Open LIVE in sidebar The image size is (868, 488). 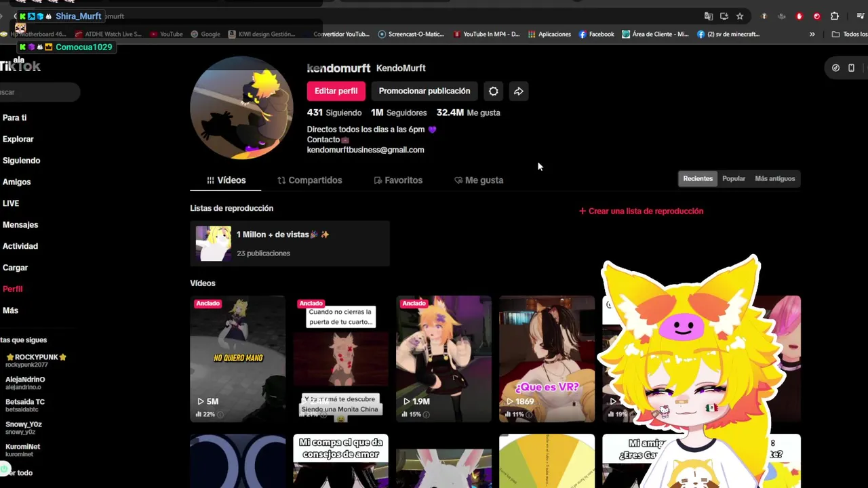10,203
